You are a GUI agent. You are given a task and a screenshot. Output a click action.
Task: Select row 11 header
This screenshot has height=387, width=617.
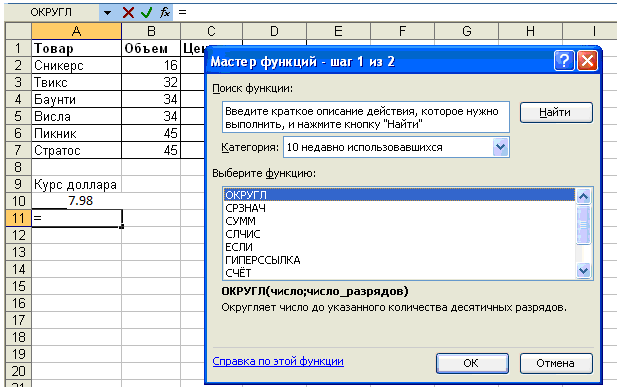tap(18, 218)
